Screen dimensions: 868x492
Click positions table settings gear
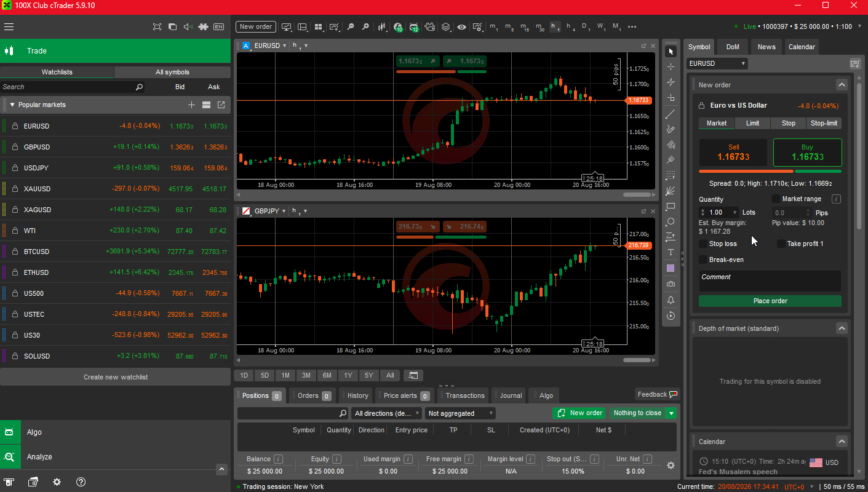[x=671, y=466]
